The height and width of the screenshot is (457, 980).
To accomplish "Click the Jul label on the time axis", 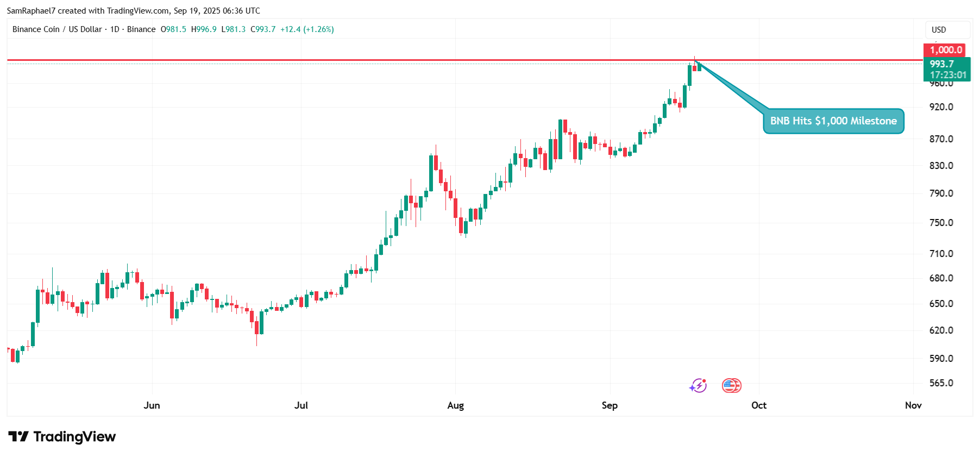I will click(301, 405).
